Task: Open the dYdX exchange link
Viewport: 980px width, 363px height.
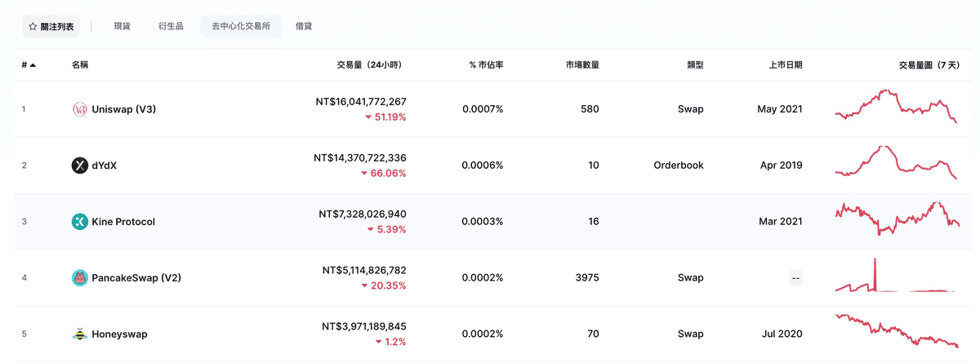Action: click(x=106, y=166)
